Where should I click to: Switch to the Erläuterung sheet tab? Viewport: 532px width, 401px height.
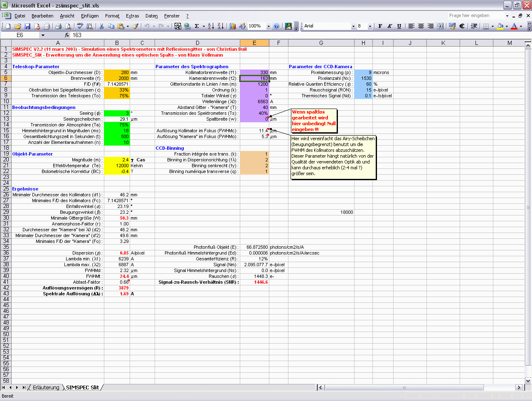point(46,387)
